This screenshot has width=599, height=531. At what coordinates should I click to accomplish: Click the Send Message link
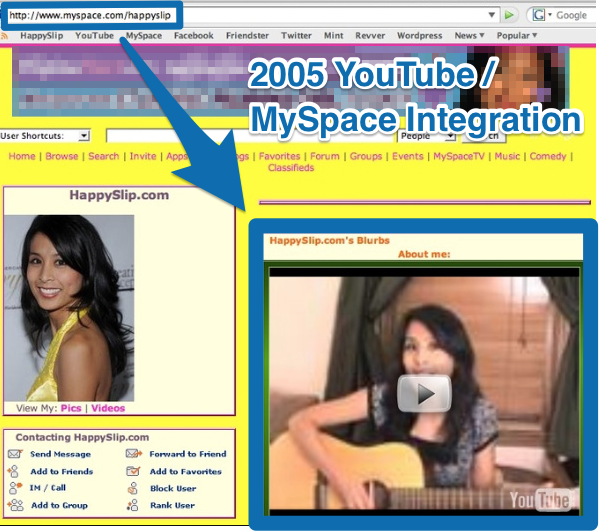pyautogui.click(x=60, y=454)
